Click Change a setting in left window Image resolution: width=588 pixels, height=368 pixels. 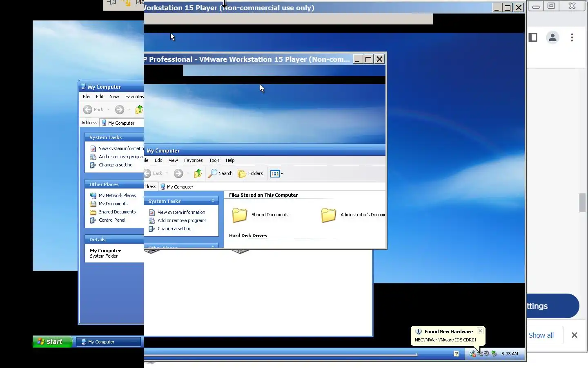[116, 165]
